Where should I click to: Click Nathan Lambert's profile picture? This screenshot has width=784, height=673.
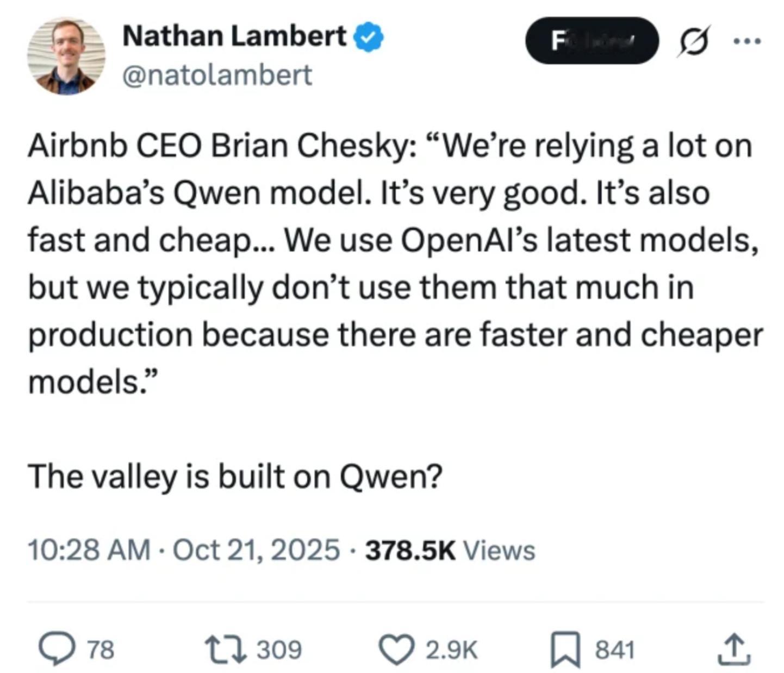tap(66, 56)
